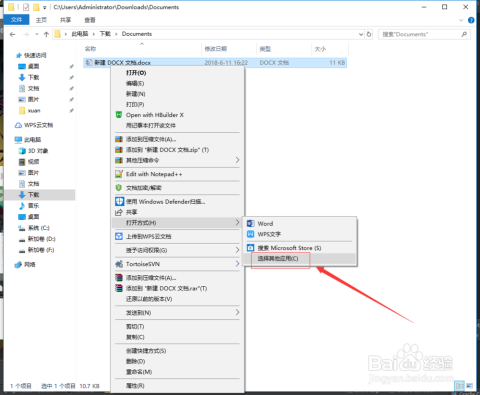Click the WPS文字 icon in submenu
Screen dimensions: 480x395
[251, 234]
